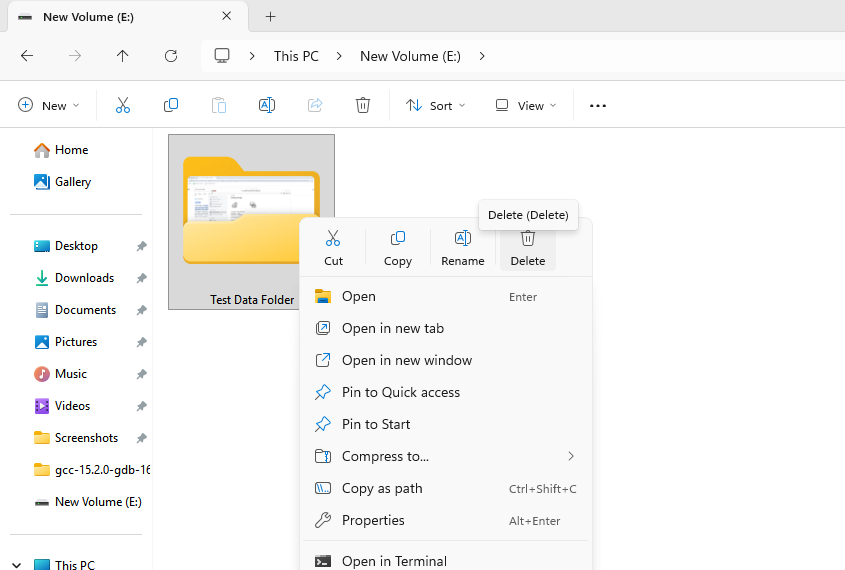Choose Properties from the context menu
Image resolution: width=845 pixels, height=570 pixels.
[x=373, y=520]
